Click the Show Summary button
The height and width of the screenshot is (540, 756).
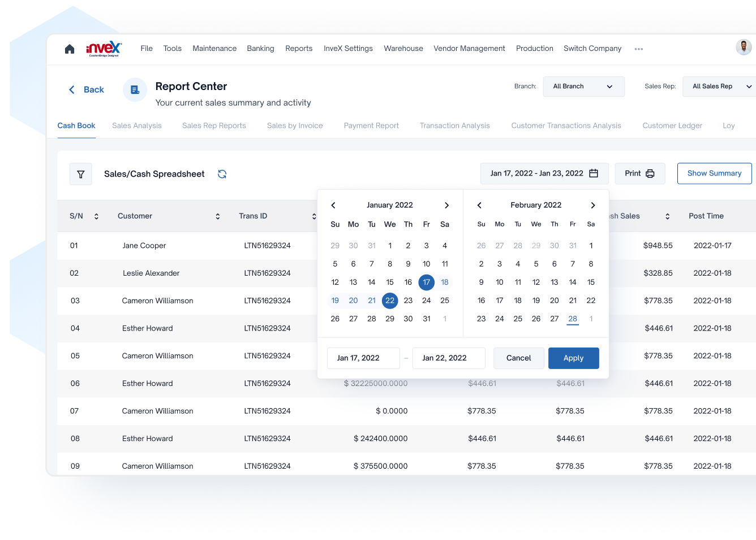tap(714, 174)
